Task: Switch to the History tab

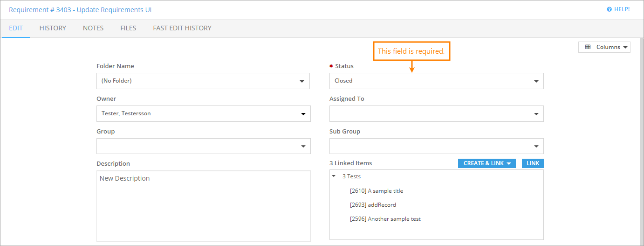Action: (x=53, y=28)
